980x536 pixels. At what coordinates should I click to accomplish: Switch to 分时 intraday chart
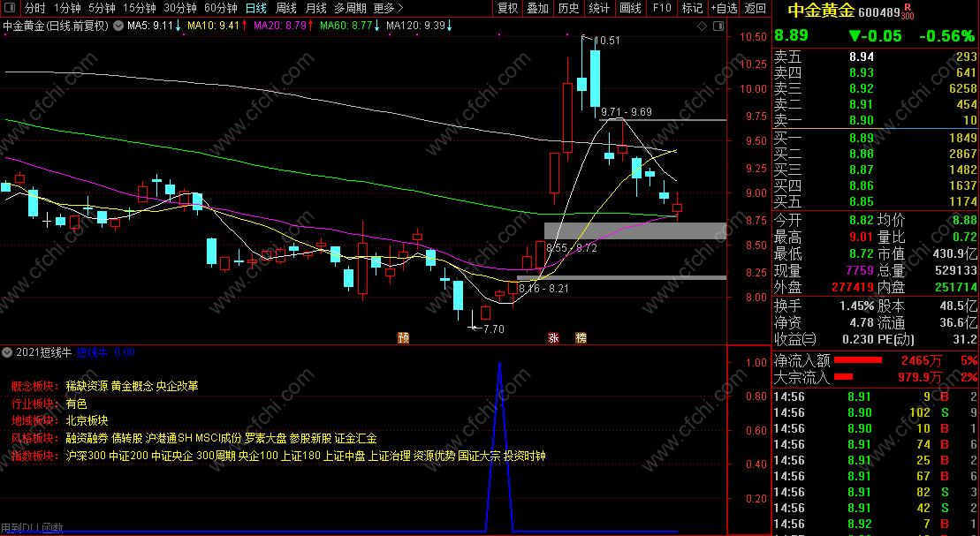[x=35, y=8]
